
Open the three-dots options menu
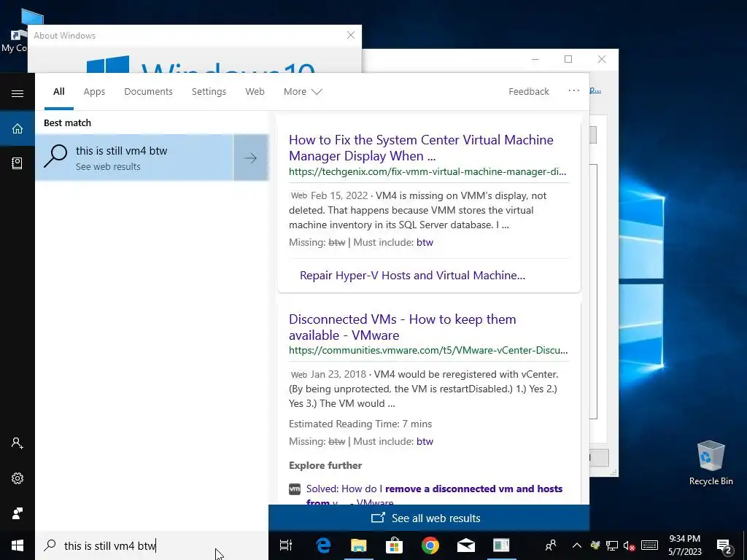click(x=573, y=90)
